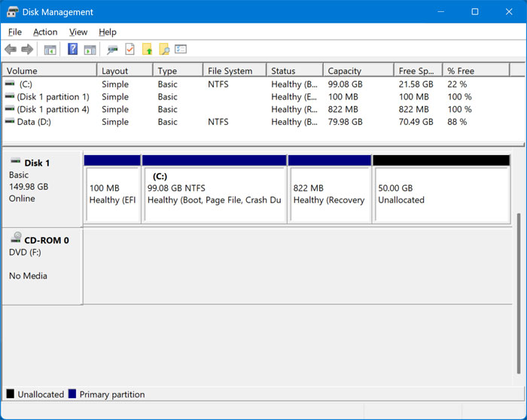The height and width of the screenshot is (420, 527).
Task: Click the Forward arrow toolbar icon
Action: [x=27, y=50]
